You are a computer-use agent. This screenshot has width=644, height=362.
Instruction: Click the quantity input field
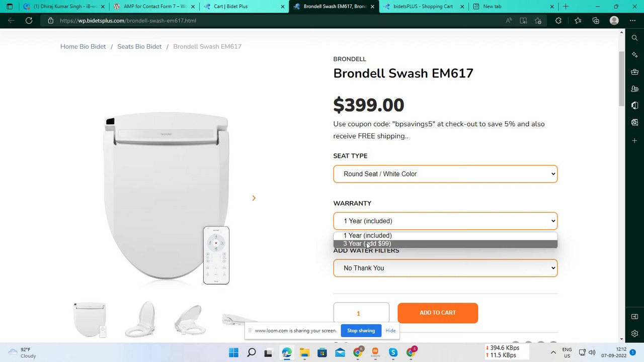tap(361, 313)
